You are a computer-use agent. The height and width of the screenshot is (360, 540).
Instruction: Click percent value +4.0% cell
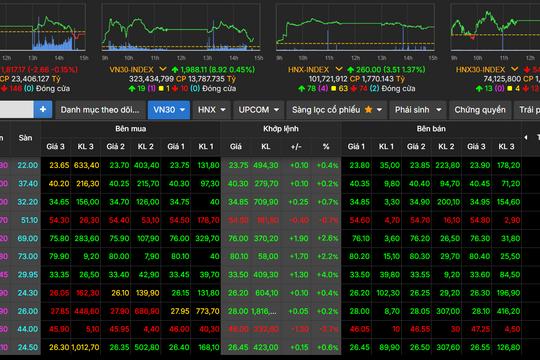point(328,275)
